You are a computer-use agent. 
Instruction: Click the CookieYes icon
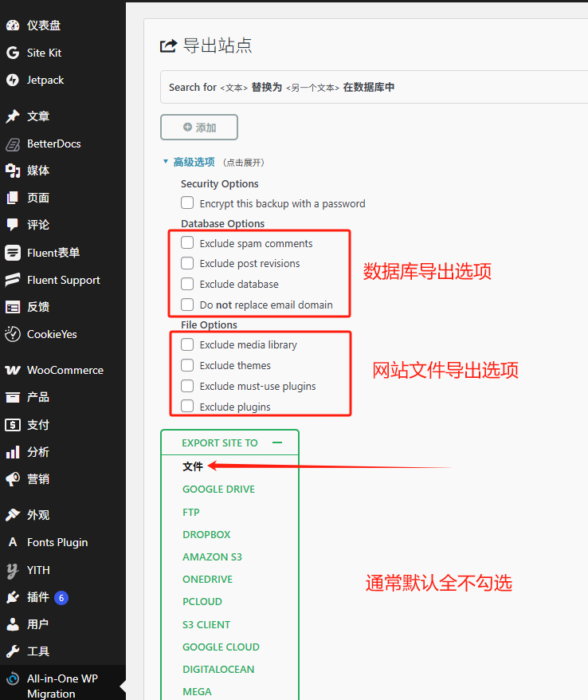point(13,334)
